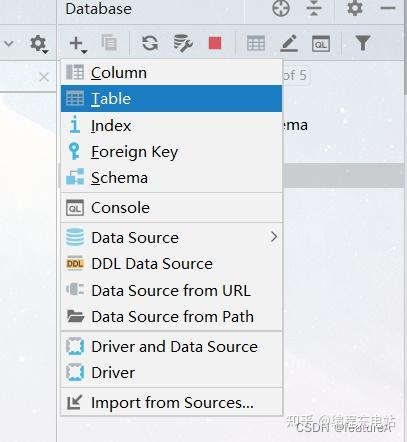
Task: Close the left tab with X
Action: coord(44,77)
